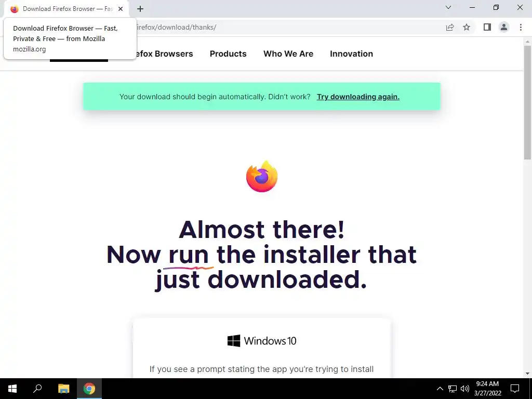Open a new browser tab
Viewport: 532px width, 399px height.
140,9
